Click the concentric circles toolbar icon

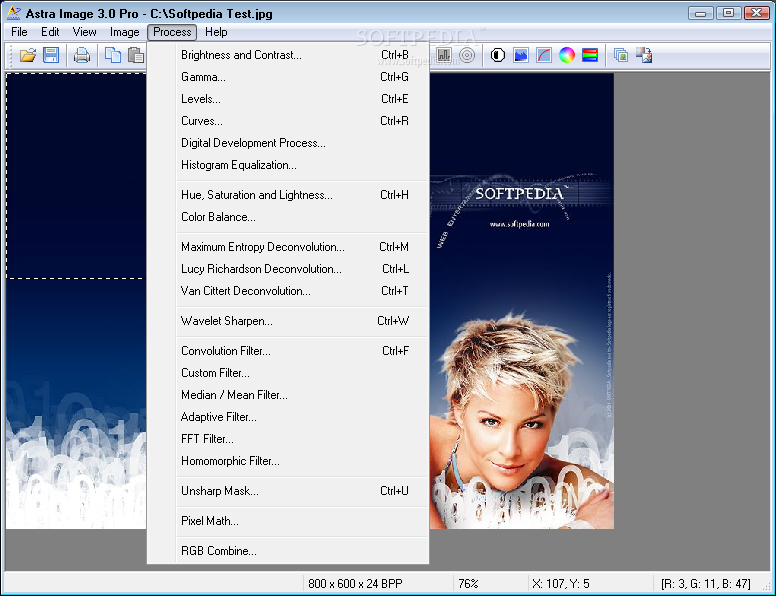click(467, 55)
